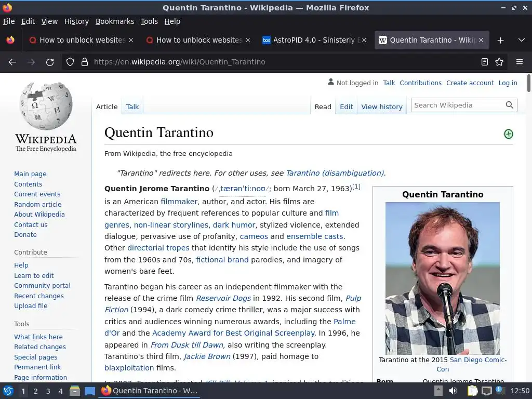Open the Main page sidebar link
The width and height of the screenshot is (532, 399).
pos(30,174)
